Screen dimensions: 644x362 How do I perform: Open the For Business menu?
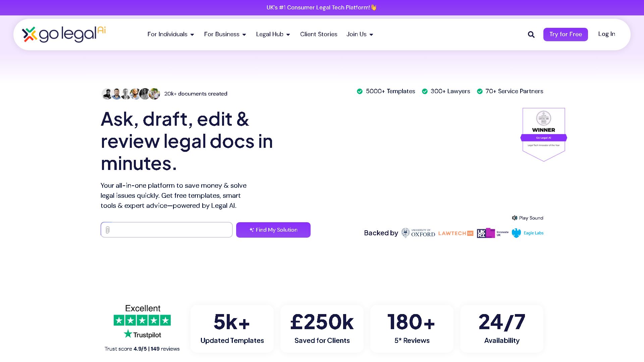click(225, 34)
